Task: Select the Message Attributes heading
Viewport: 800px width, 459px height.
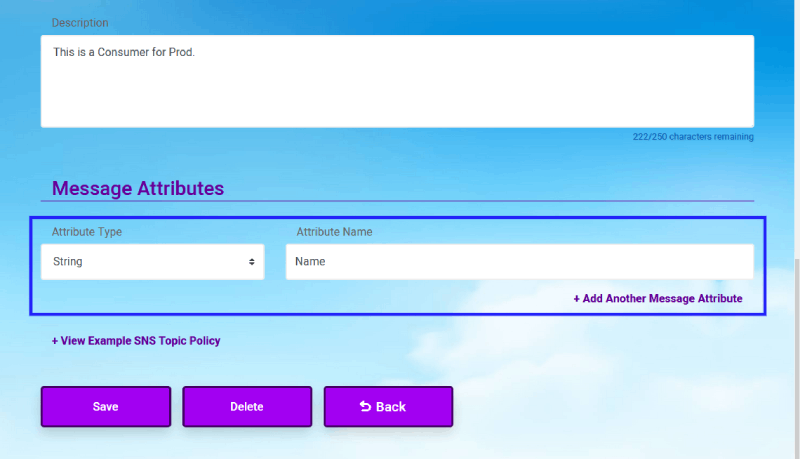Action: click(x=138, y=188)
